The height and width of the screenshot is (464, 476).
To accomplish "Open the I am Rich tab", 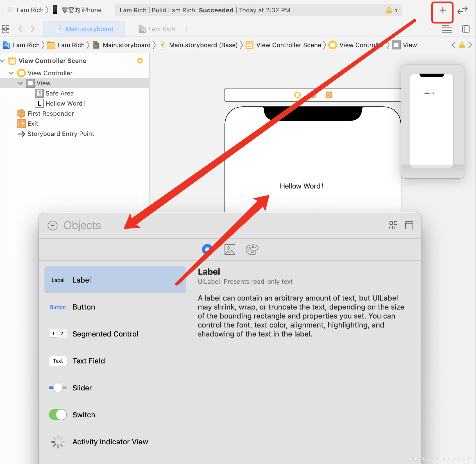I will point(157,29).
